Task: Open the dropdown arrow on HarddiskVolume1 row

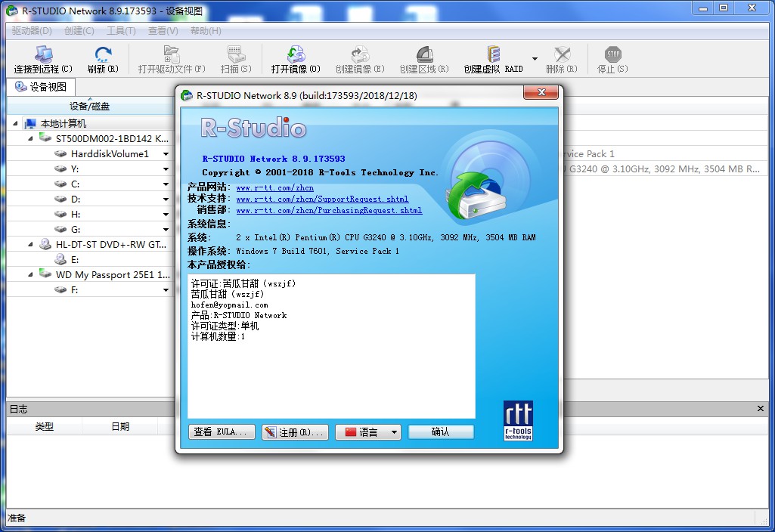Action: pyautogui.click(x=166, y=154)
